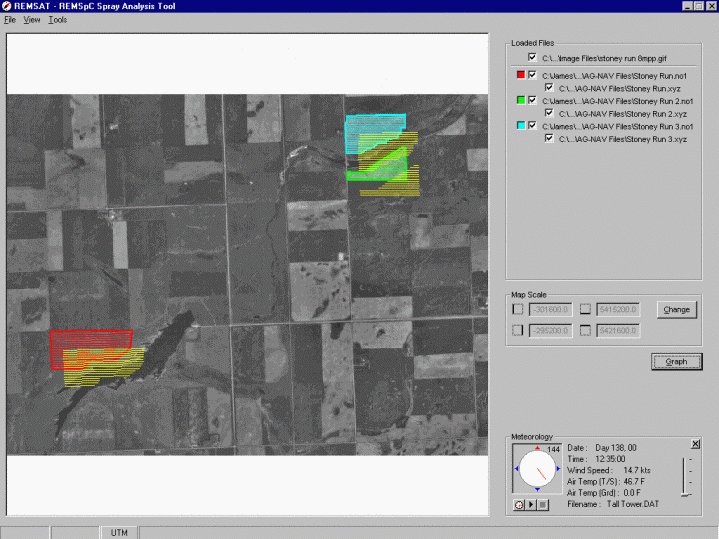This screenshot has height=539, width=719.
Task: Click the meteorology vertical slider handle
Action: [x=686, y=494]
